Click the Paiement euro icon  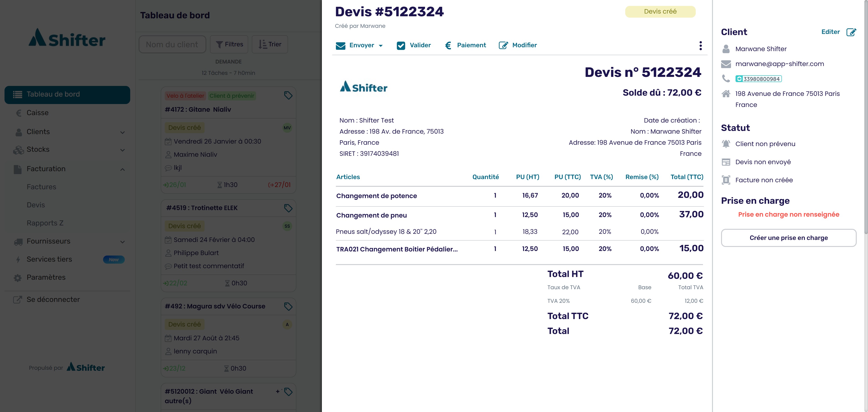tap(448, 45)
